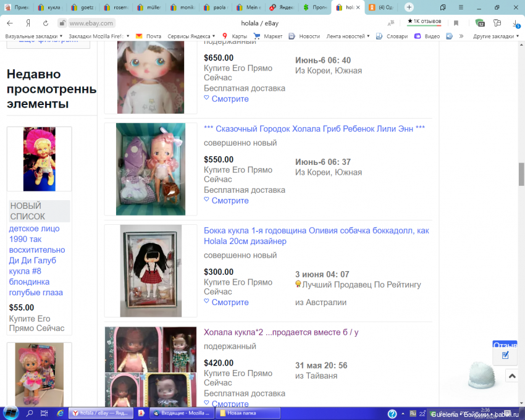Open a new tab with the plus button
Screen dimensions: 525x420
pos(409,7)
